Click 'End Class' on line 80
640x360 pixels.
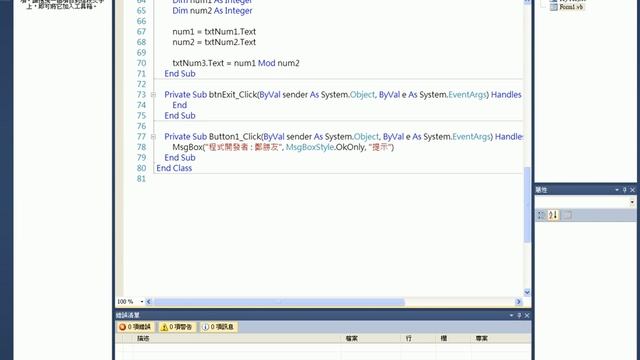pos(174,168)
